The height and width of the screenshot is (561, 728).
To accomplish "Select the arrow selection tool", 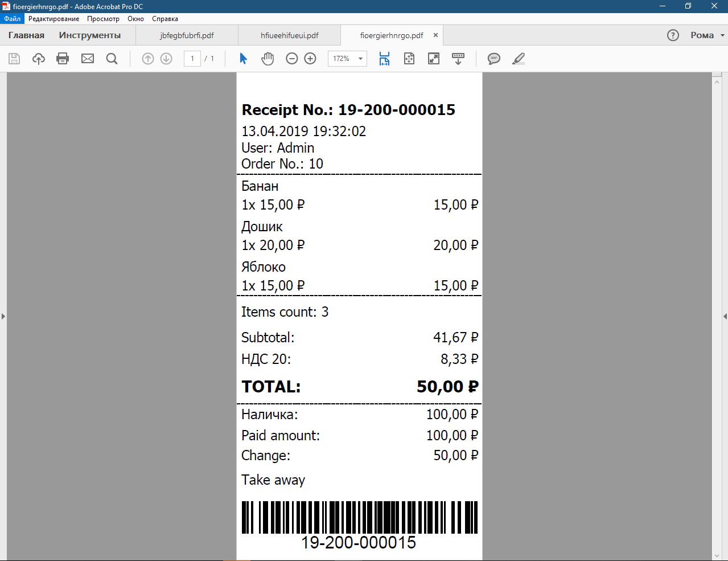I will 244,59.
